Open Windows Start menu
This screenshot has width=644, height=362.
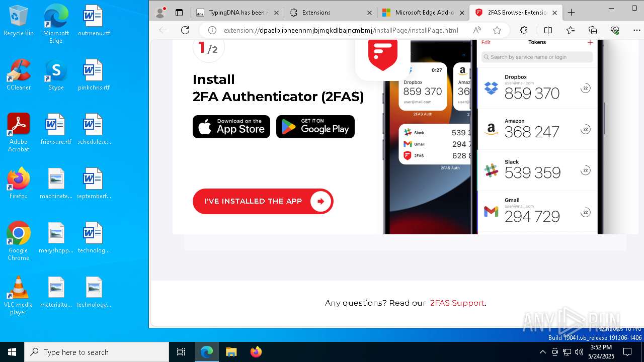pos(12,352)
